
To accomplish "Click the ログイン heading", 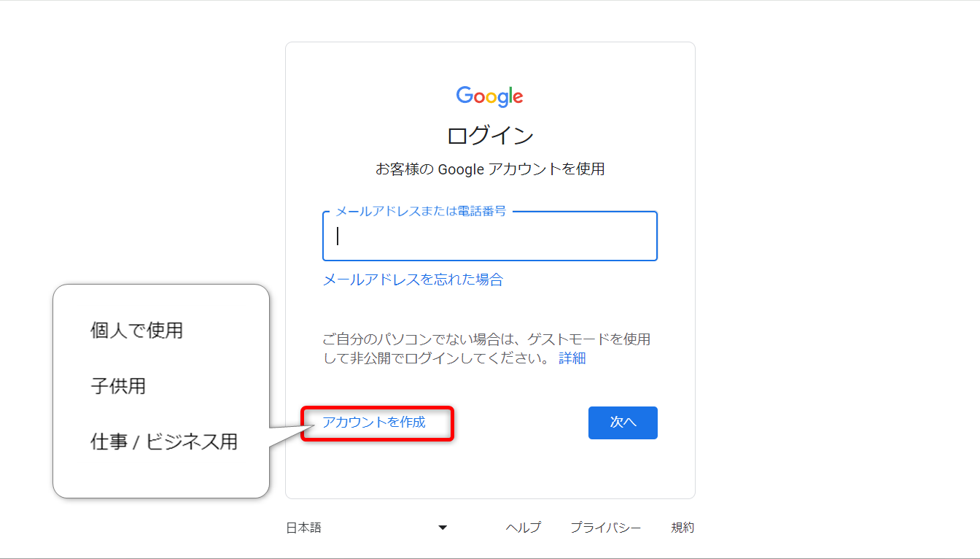I will pos(489,136).
